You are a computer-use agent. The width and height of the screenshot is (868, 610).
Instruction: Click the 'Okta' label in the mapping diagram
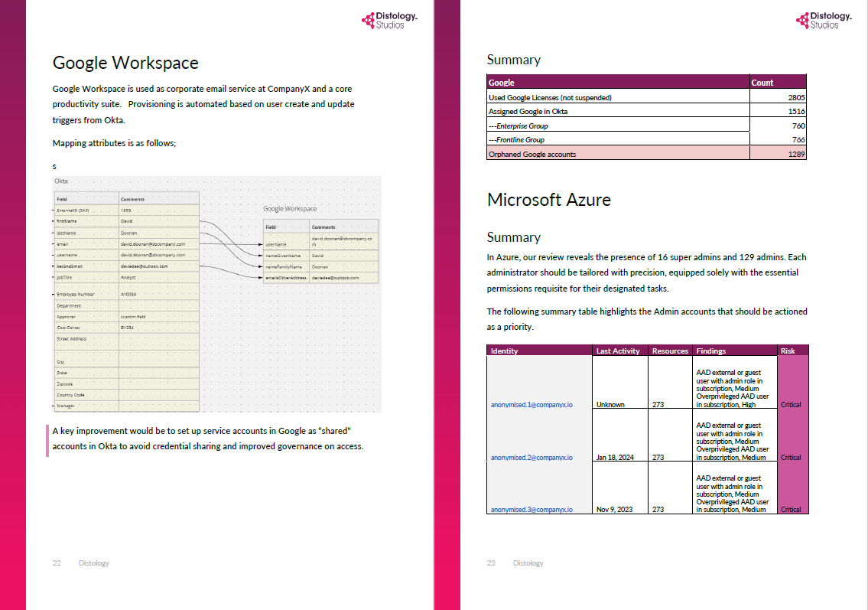(61, 181)
